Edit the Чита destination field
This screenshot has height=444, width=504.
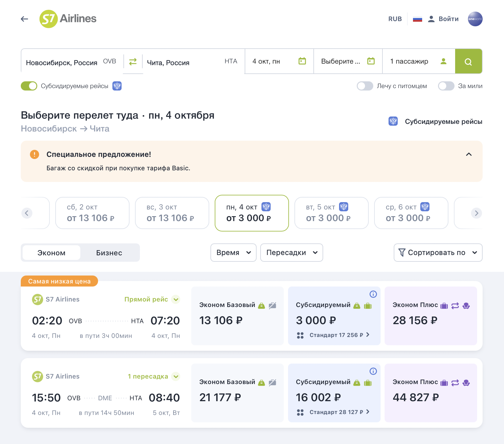[x=194, y=61]
